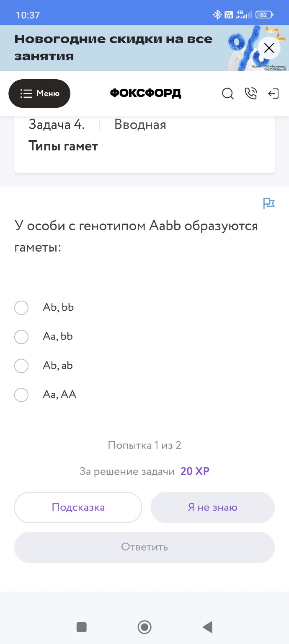Click the 20 XP reward link
This screenshot has height=644, width=289.
pos(194,471)
